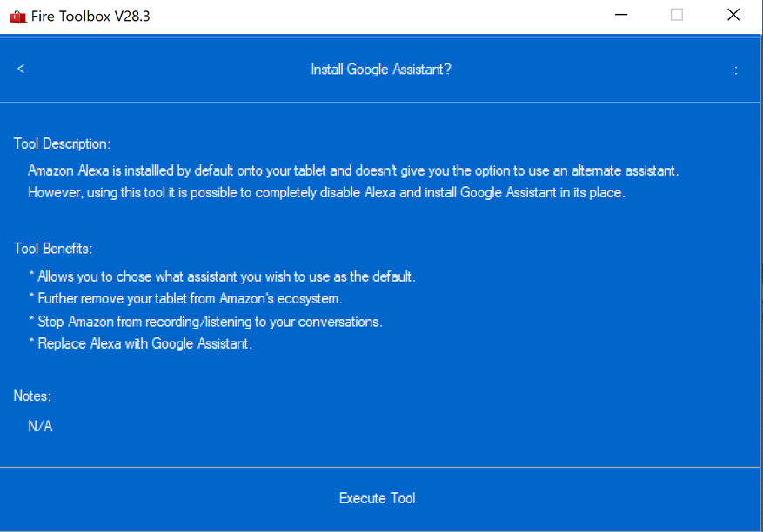763x532 pixels.
Task: Click the sentence starting with Amazon Alexa
Action: pyautogui.click(x=352, y=170)
